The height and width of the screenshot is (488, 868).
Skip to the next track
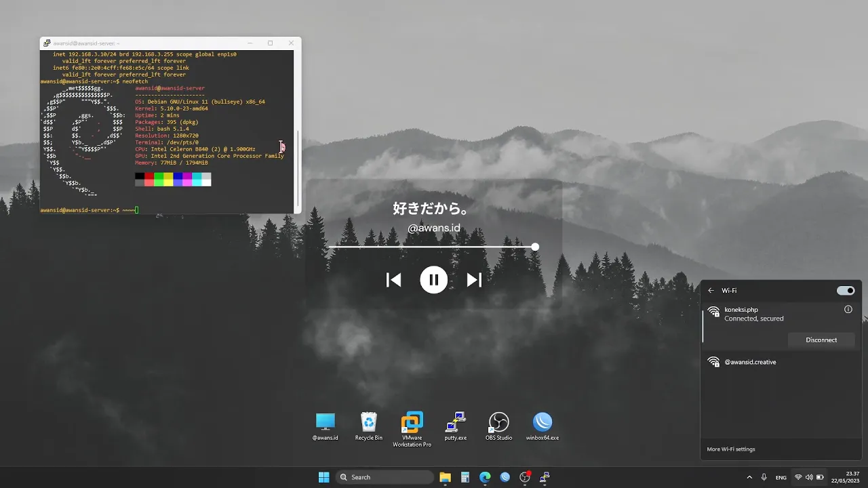click(474, 279)
